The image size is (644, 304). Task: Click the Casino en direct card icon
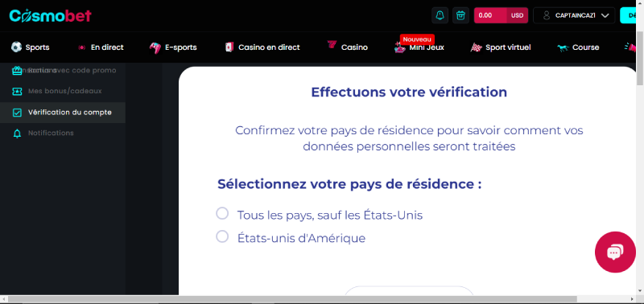[x=229, y=47]
